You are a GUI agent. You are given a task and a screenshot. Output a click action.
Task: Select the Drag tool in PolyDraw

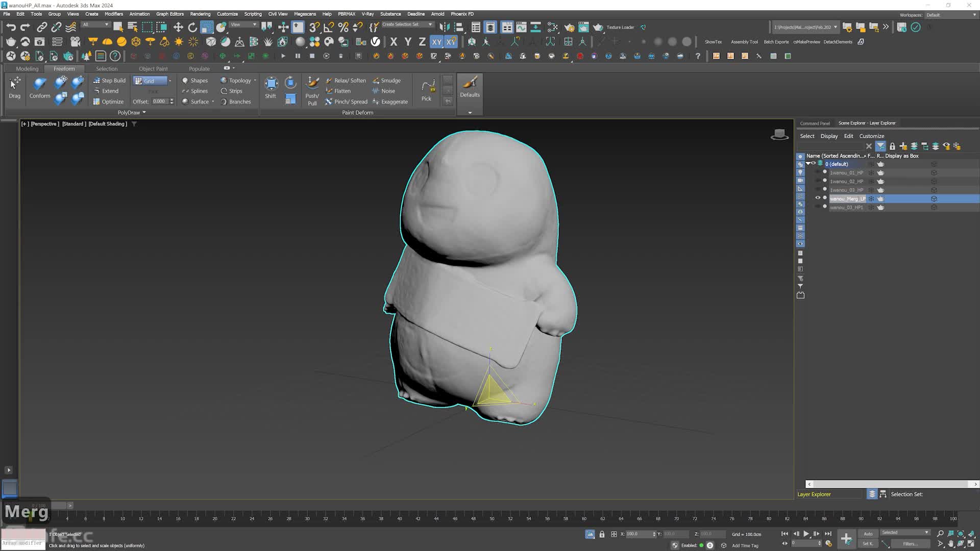(15, 87)
